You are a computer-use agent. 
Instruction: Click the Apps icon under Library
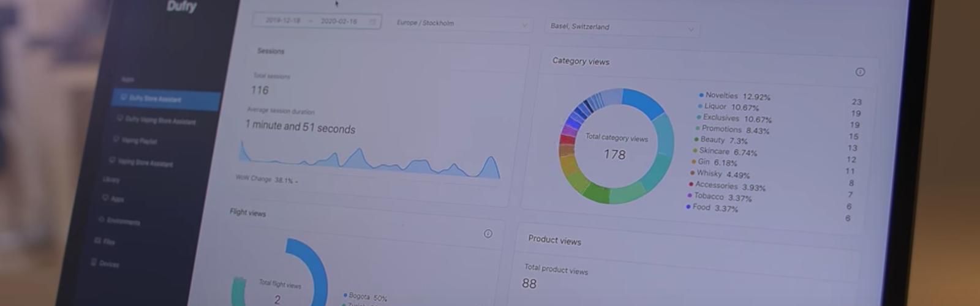(105, 198)
